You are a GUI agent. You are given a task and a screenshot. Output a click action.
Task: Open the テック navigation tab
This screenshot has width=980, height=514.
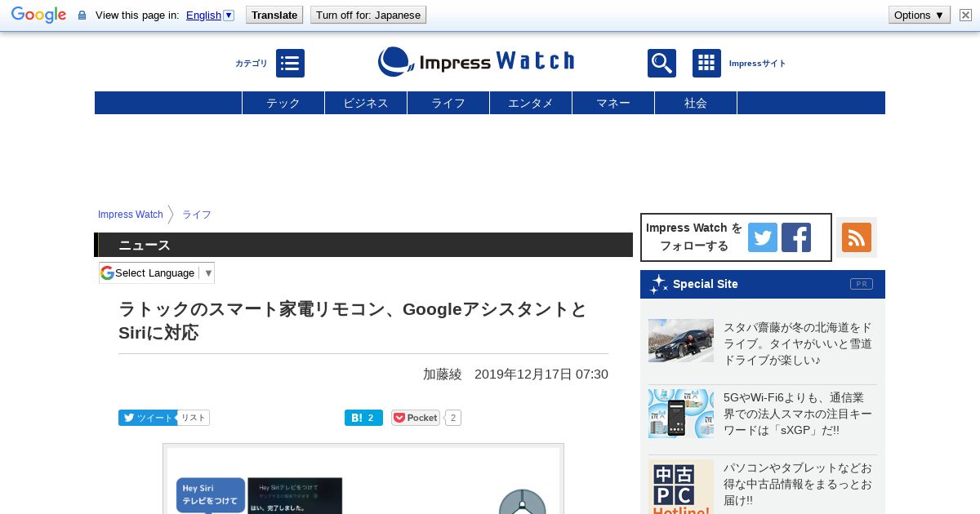[283, 103]
